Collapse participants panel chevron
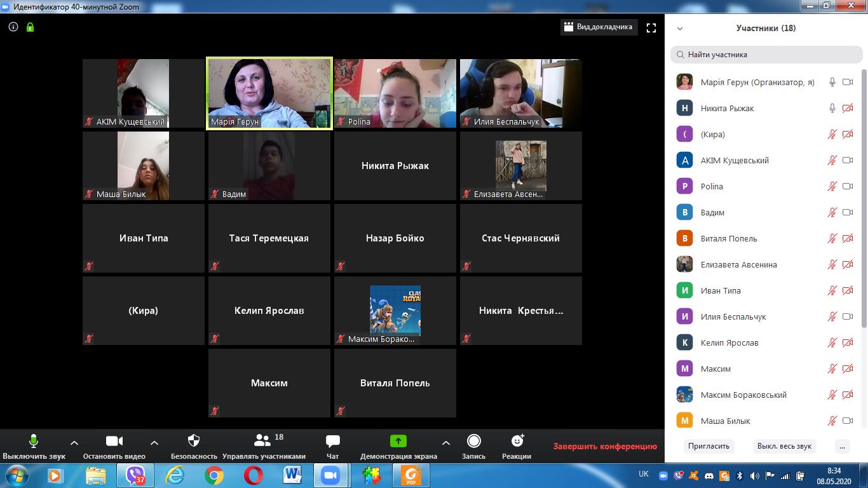The width and height of the screenshot is (868, 488). click(680, 29)
